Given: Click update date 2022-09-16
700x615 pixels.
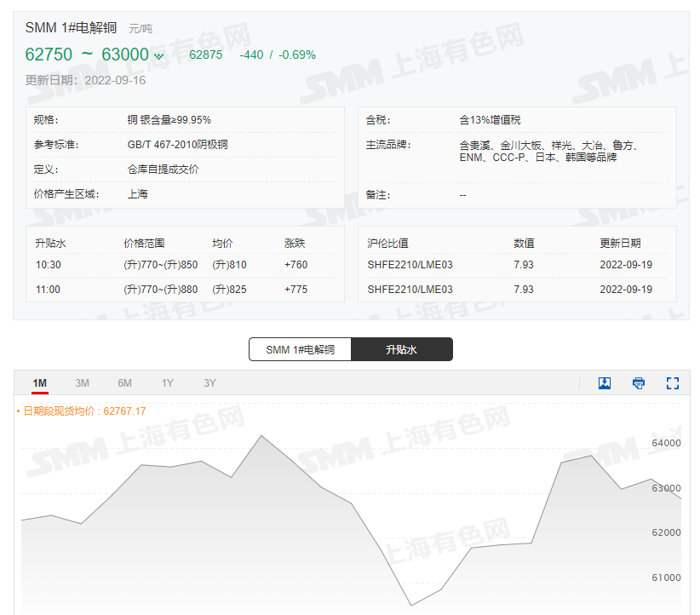Looking at the screenshot, I should (85, 80).
